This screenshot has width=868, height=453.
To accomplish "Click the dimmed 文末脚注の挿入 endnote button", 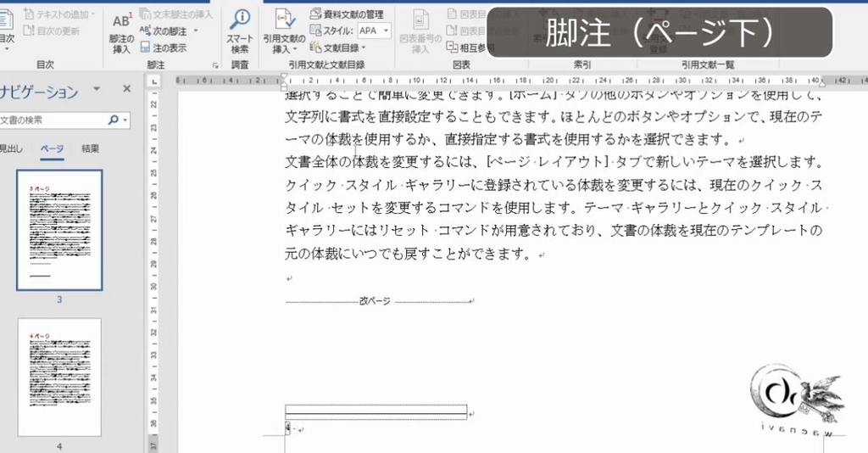I will [176, 14].
